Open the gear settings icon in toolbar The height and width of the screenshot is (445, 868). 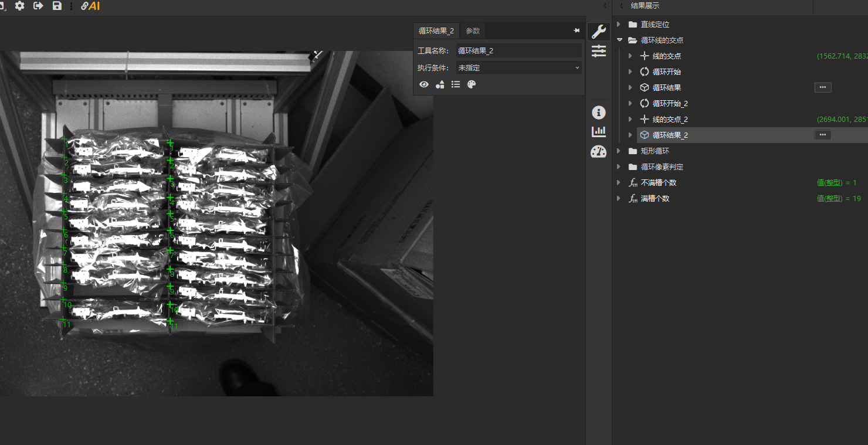19,6
